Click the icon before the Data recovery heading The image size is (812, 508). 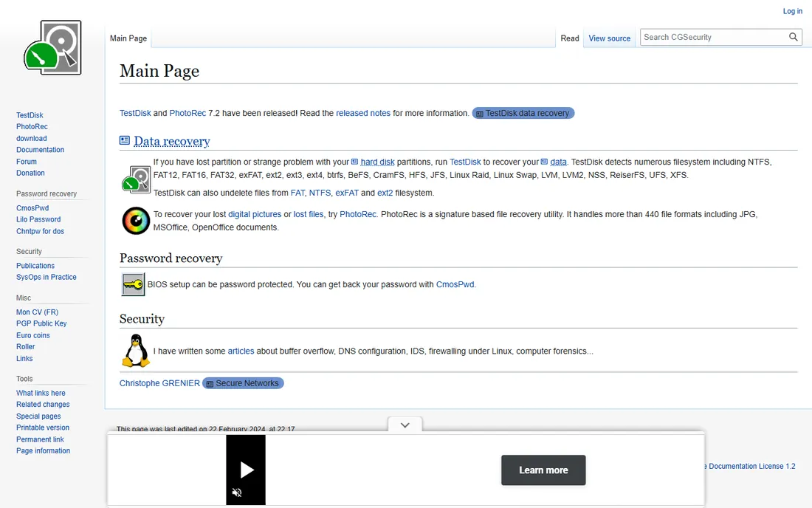click(125, 140)
